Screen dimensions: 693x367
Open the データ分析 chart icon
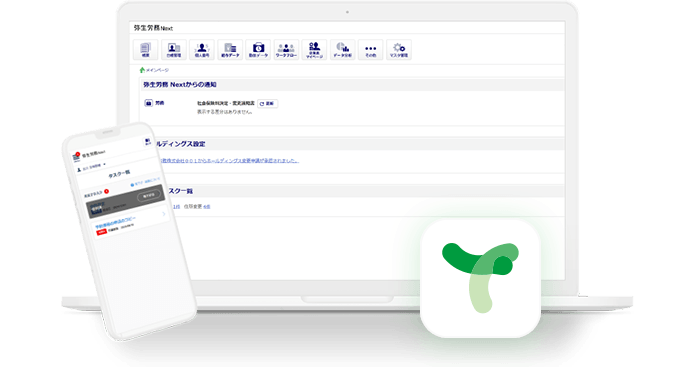pos(343,50)
